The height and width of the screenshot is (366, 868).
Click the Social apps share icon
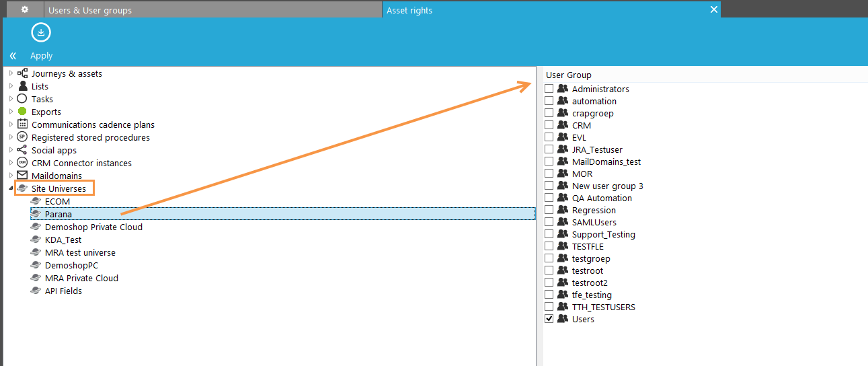pos(22,150)
